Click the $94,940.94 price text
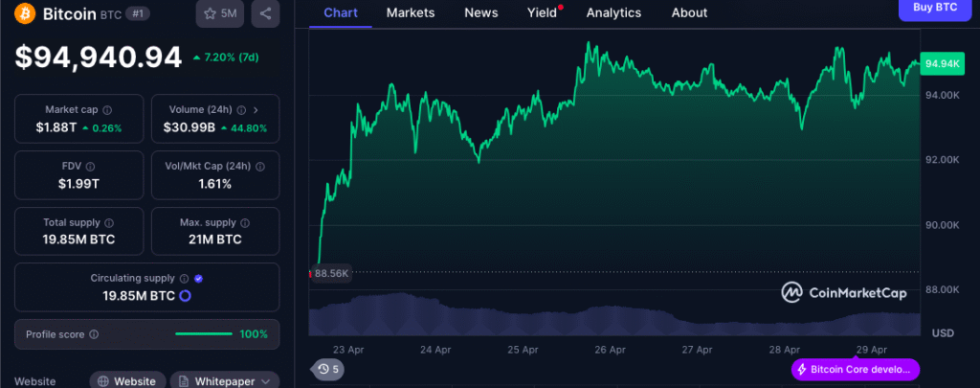 tap(99, 57)
